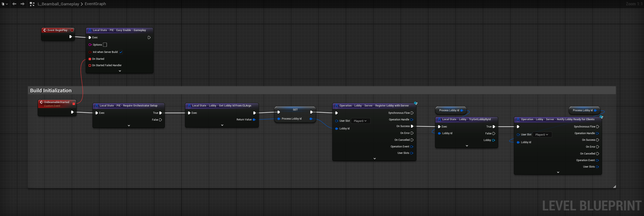This screenshot has height=216, width=644.
Task: Toggle the Options checkbox
Action: [105, 45]
